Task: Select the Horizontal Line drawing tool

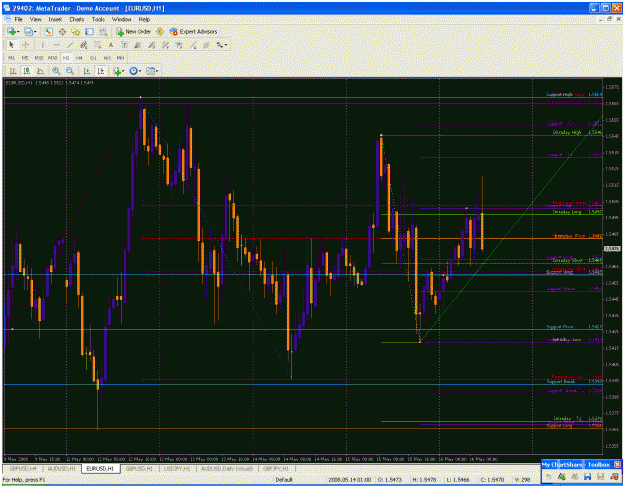Action: coord(56,45)
